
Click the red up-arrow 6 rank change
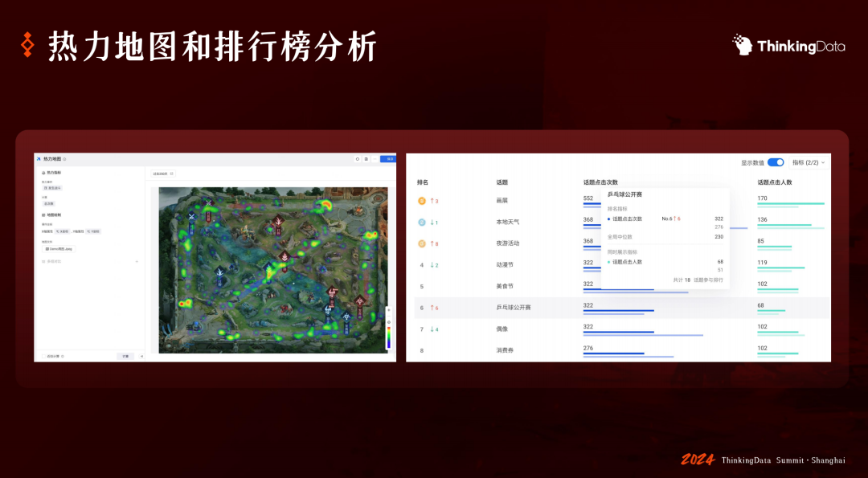coord(435,308)
